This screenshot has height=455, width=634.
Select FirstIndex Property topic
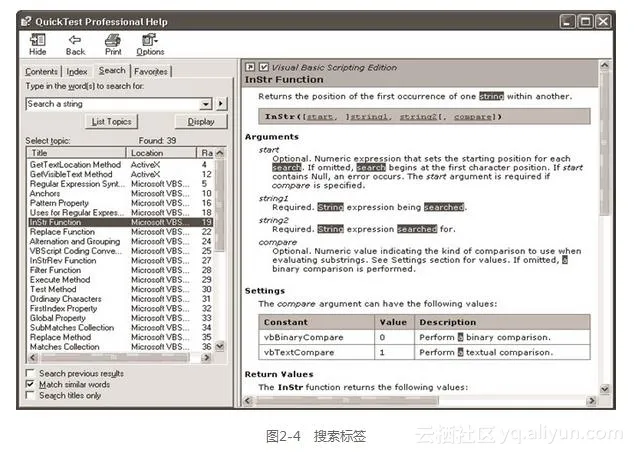tap(63, 309)
